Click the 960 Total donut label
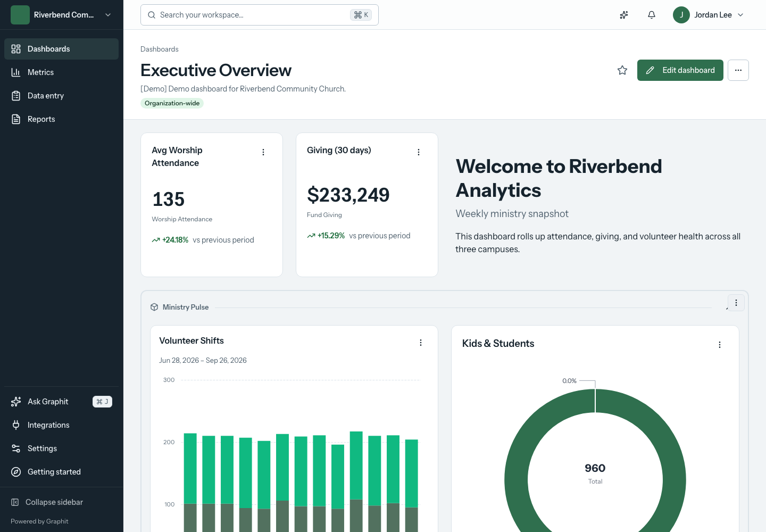Screen dimensions: 766x532 click(595, 473)
